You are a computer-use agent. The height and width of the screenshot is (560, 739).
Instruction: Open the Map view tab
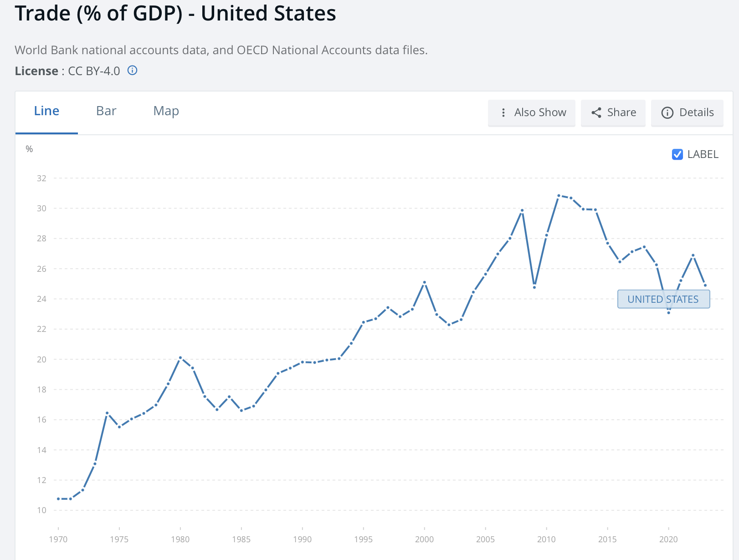click(x=166, y=111)
